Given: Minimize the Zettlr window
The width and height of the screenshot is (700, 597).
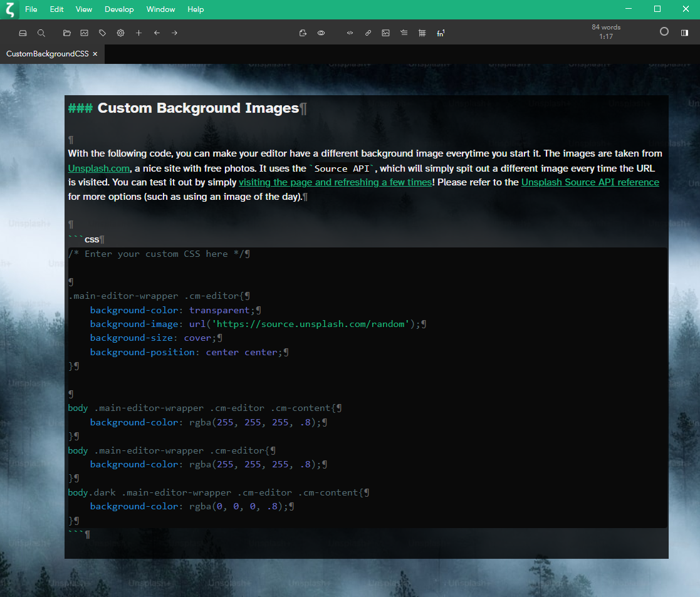Looking at the screenshot, I should (629, 9).
